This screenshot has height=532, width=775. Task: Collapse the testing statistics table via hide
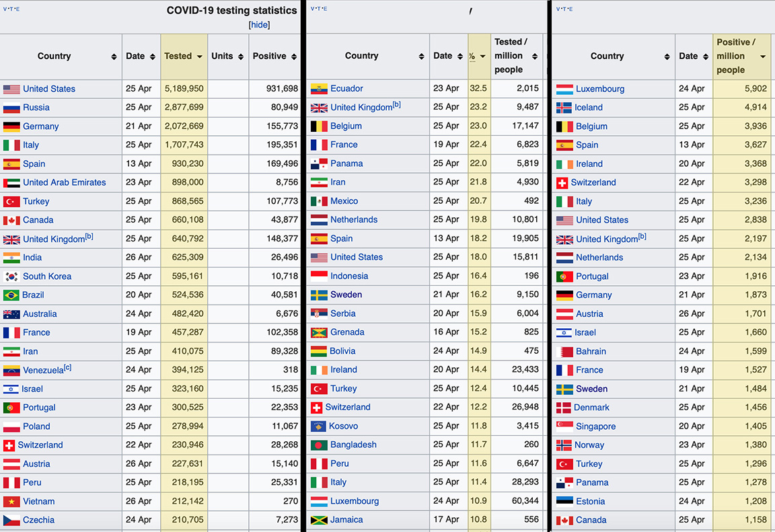(259, 25)
